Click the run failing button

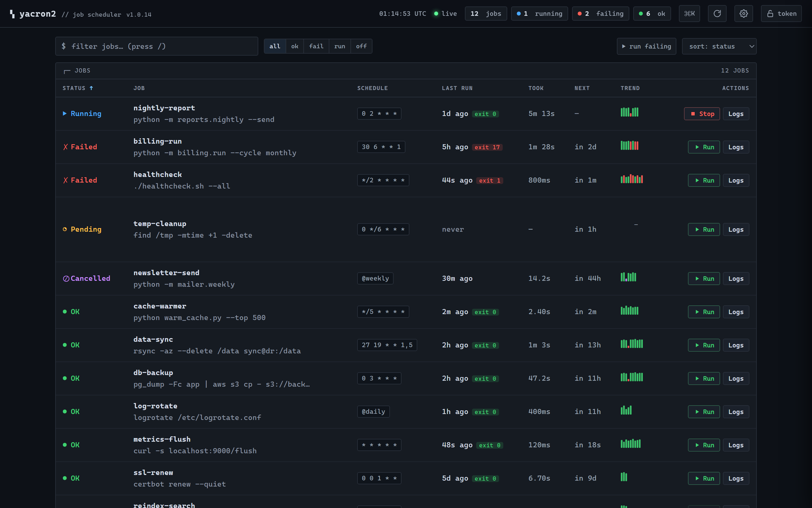pyautogui.click(x=646, y=46)
